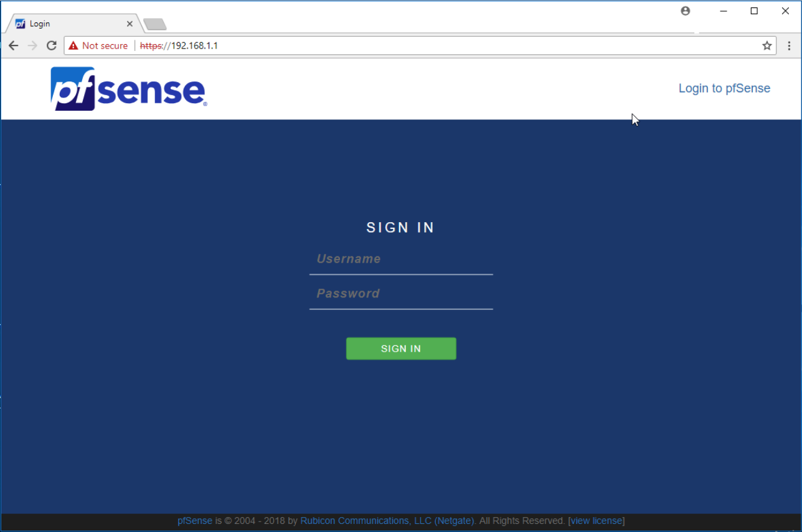Minimize the browser window
The width and height of the screenshot is (802, 532).
pos(724,11)
